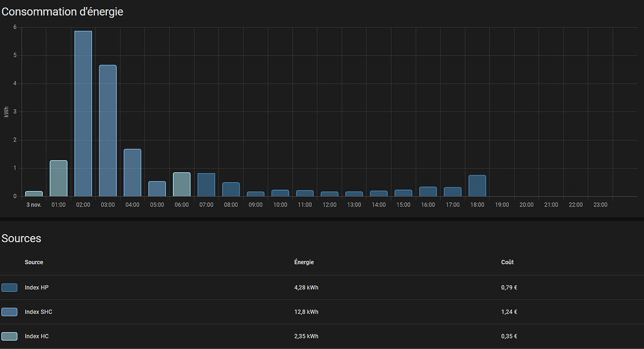Click the 16:00 consumption bar
This screenshot has width=644, height=349.
pyautogui.click(x=428, y=191)
